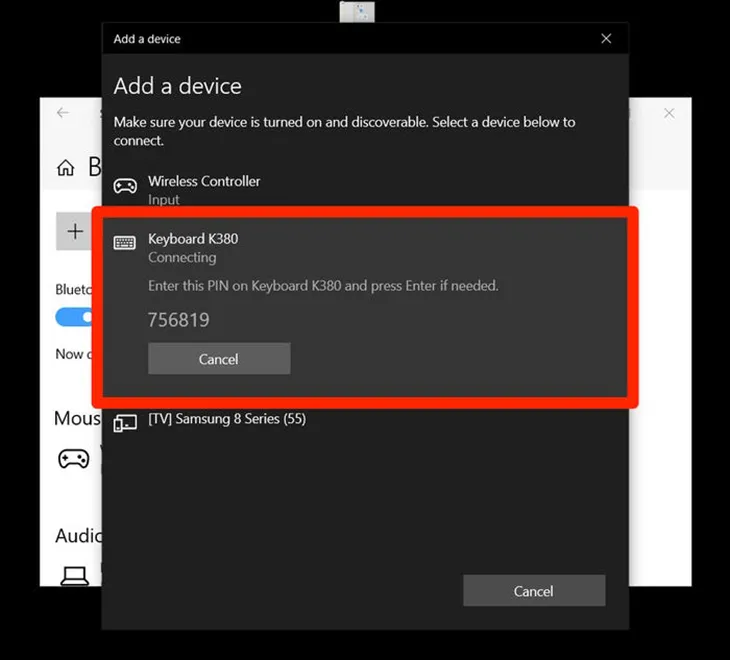
Task: Cancel the Keyboard K380 pairing
Action: pyautogui.click(x=219, y=359)
